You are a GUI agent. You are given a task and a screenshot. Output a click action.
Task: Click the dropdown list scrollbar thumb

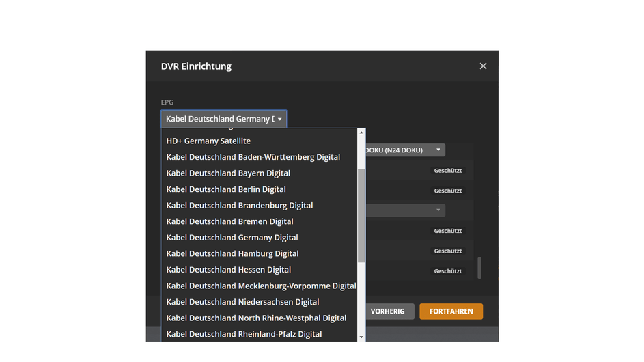point(361,216)
